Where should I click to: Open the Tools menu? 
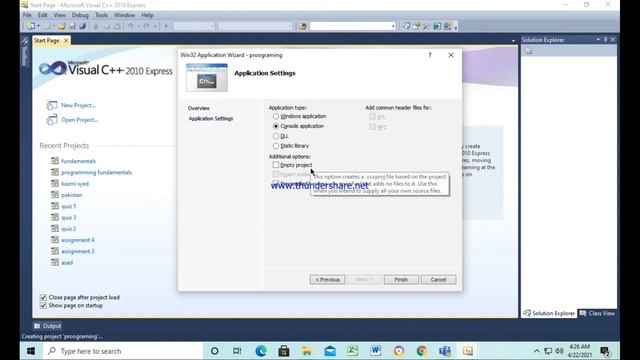(101, 15)
